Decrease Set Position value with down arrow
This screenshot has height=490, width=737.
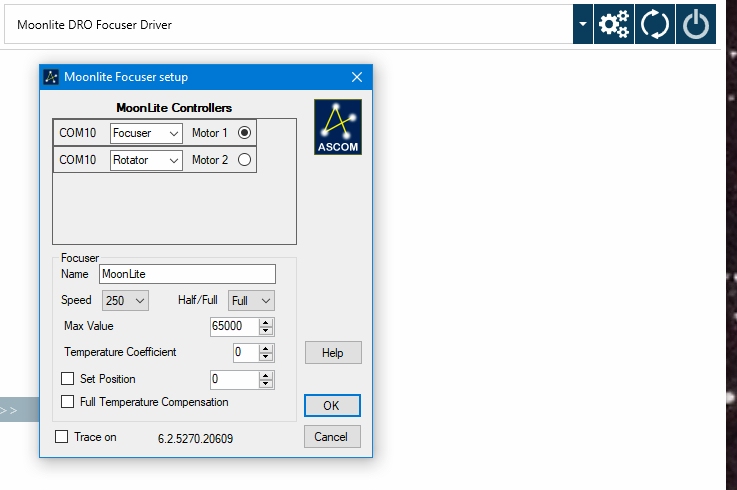click(266, 384)
